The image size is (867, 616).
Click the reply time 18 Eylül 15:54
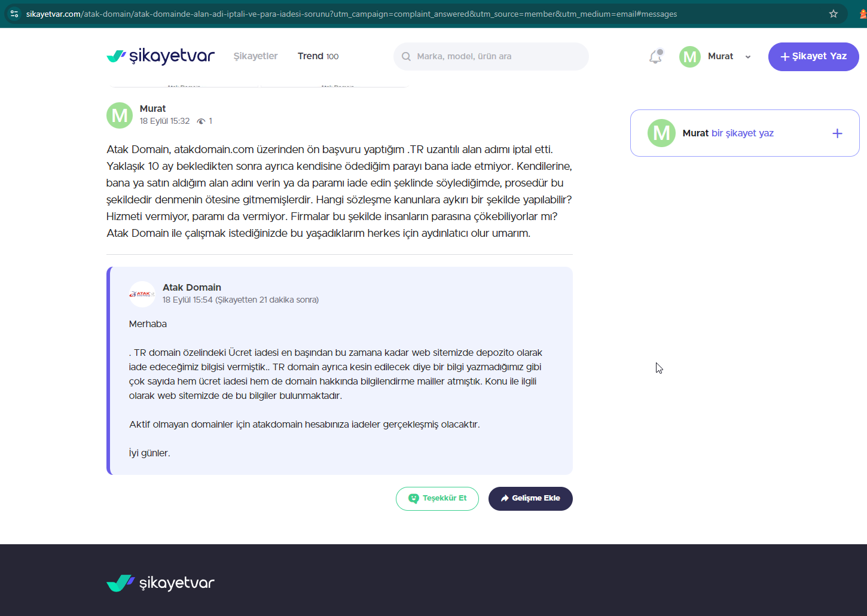[x=188, y=300]
